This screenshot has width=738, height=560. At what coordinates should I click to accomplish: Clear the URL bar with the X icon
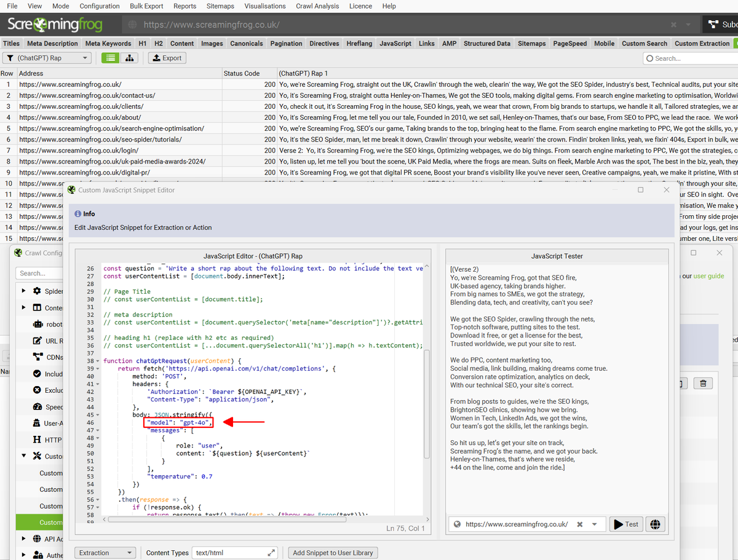tap(673, 25)
